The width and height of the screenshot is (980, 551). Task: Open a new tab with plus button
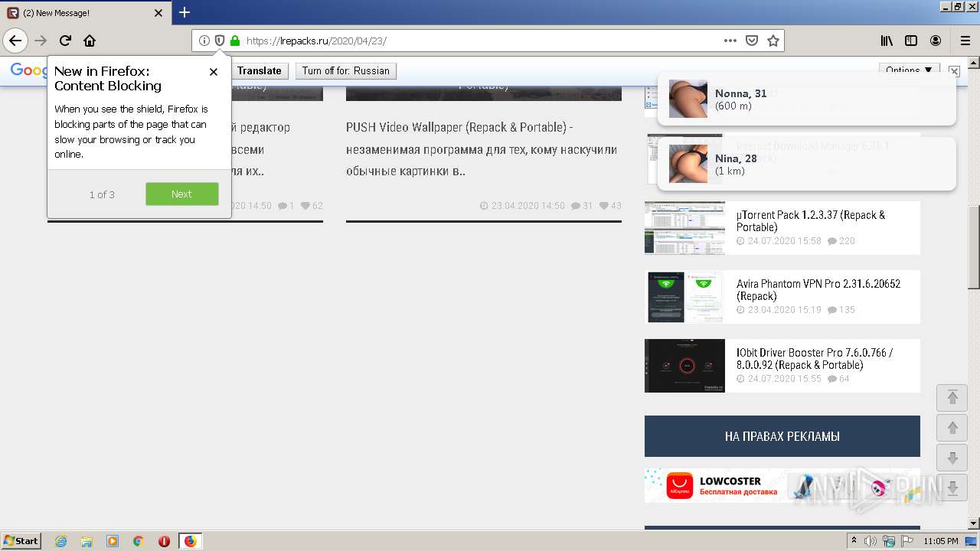(x=185, y=12)
